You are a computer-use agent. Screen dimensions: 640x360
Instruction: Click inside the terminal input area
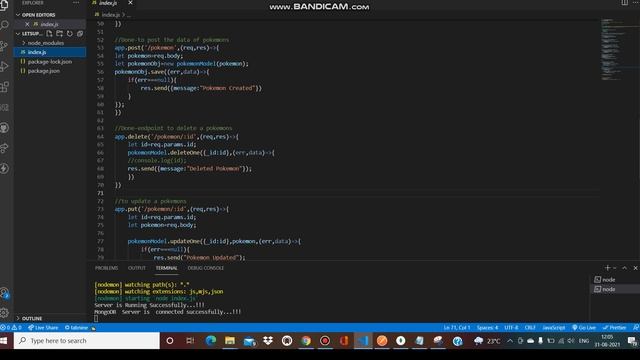[96, 318]
